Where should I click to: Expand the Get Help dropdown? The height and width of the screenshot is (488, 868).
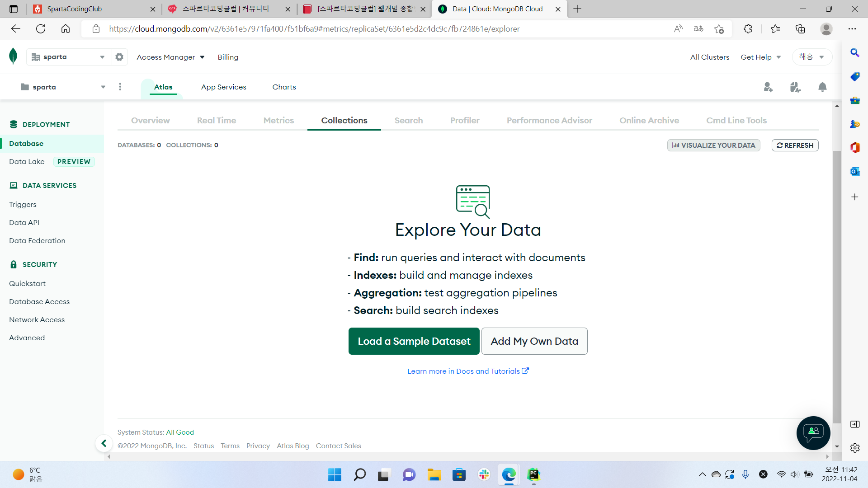[760, 57]
